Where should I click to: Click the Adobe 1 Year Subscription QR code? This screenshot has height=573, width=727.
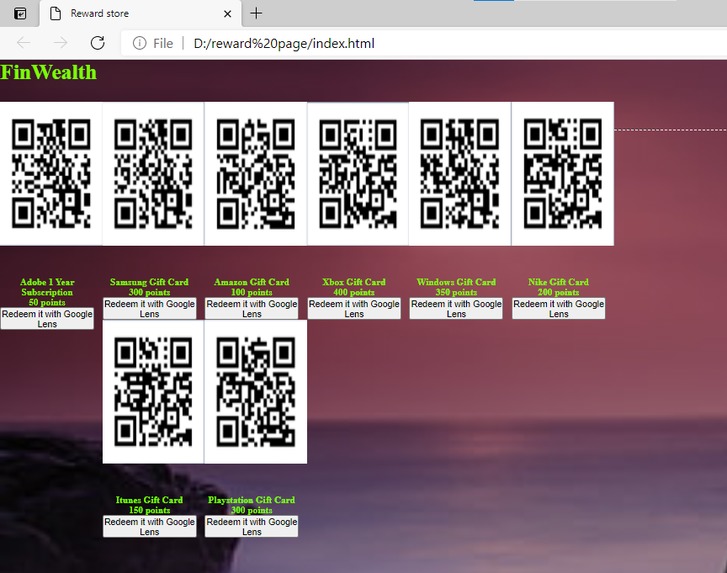(51, 174)
